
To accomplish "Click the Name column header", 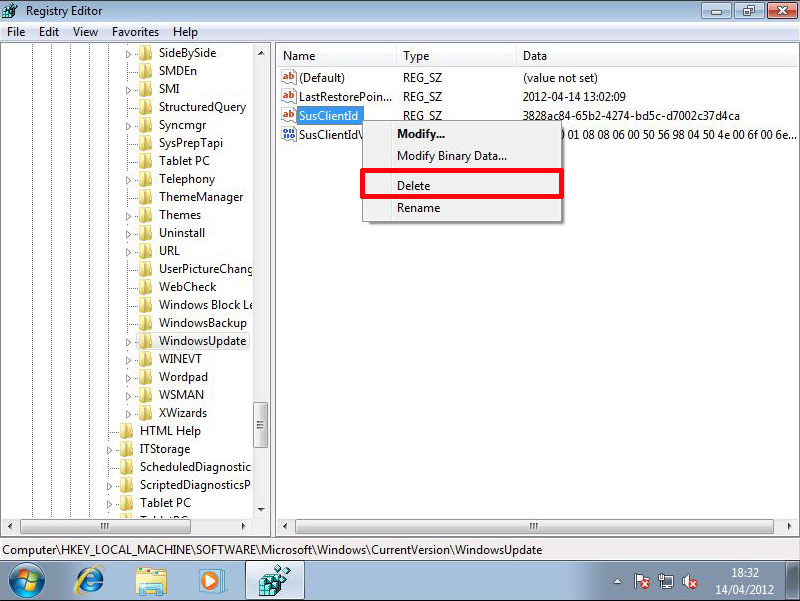I will 337,56.
